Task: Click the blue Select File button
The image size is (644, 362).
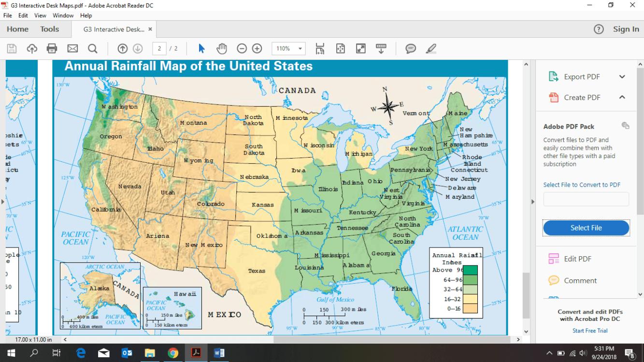Action: tap(586, 228)
